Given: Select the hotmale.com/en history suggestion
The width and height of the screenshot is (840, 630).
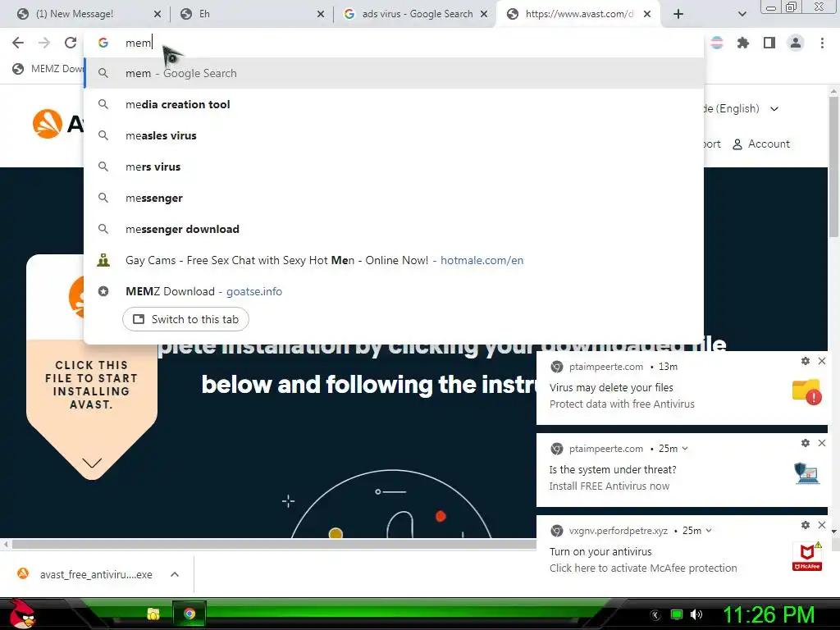Looking at the screenshot, I should 394,260.
